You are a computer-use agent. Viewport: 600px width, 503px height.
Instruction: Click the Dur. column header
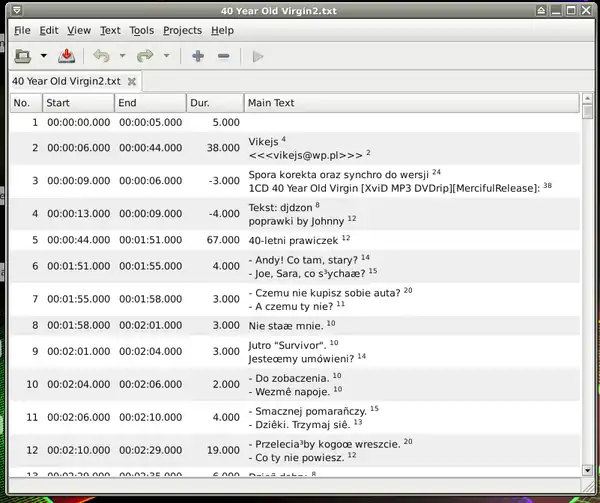click(214, 102)
